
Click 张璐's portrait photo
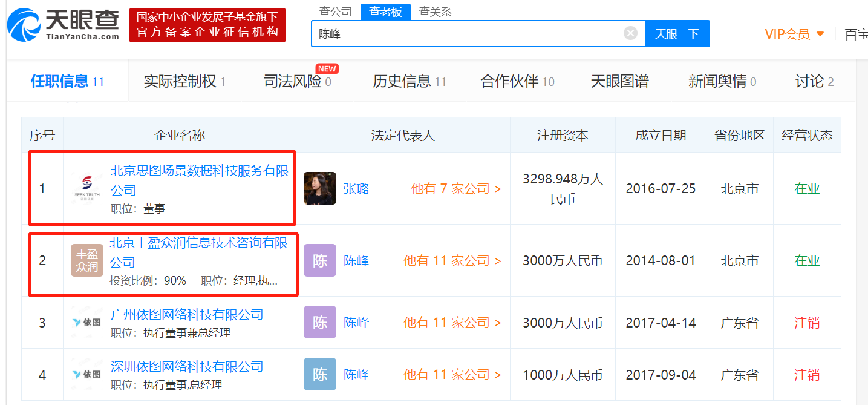point(319,188)
